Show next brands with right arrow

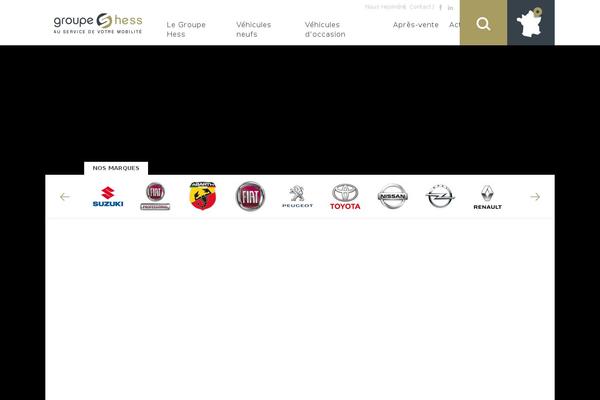coord(535,197)
